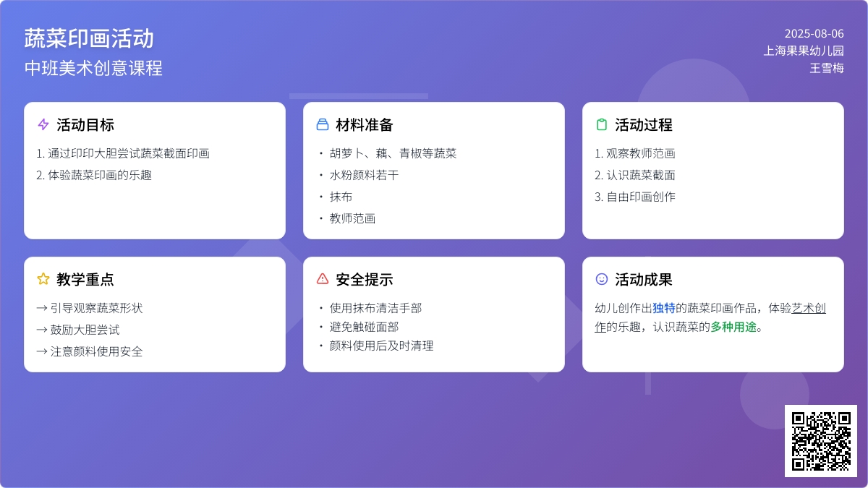
Task: Click the author name 王雪梅
Action: pyautogui.click(x=827, y=68)
